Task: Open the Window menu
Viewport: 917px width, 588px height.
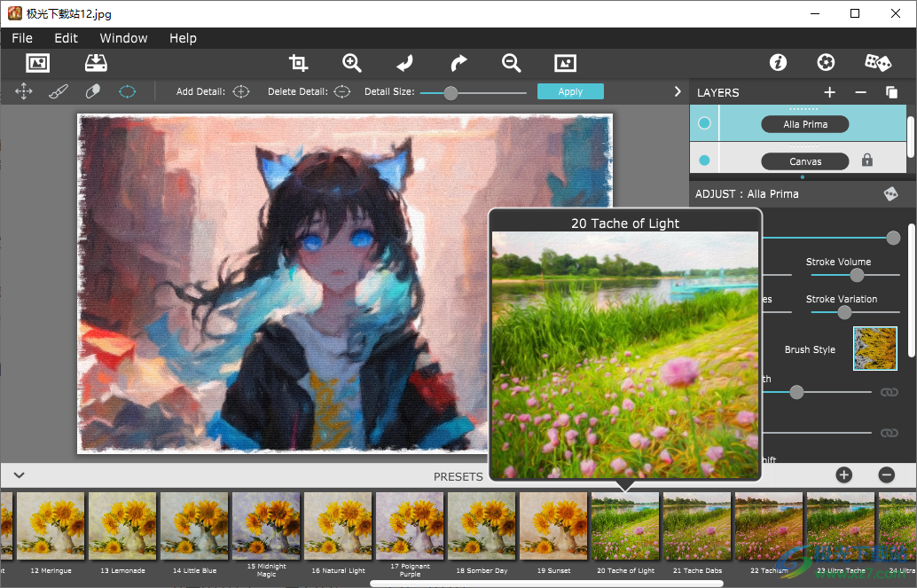Action: [122, 38]
